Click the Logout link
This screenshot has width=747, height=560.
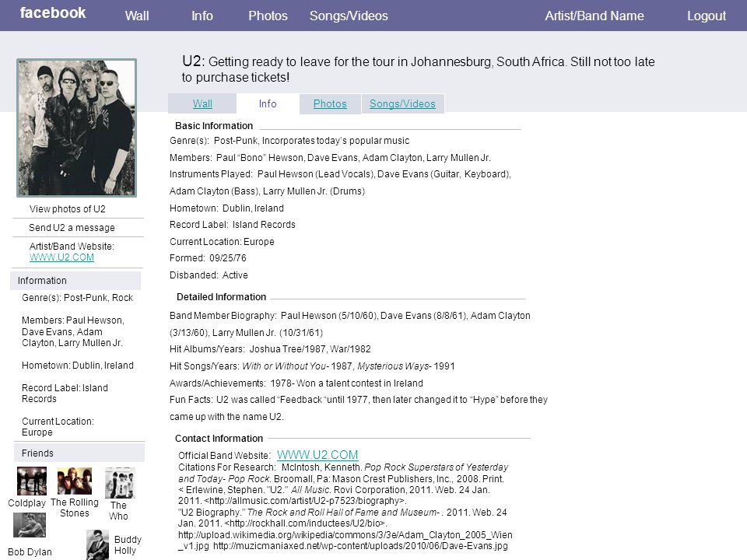[706, 16]
